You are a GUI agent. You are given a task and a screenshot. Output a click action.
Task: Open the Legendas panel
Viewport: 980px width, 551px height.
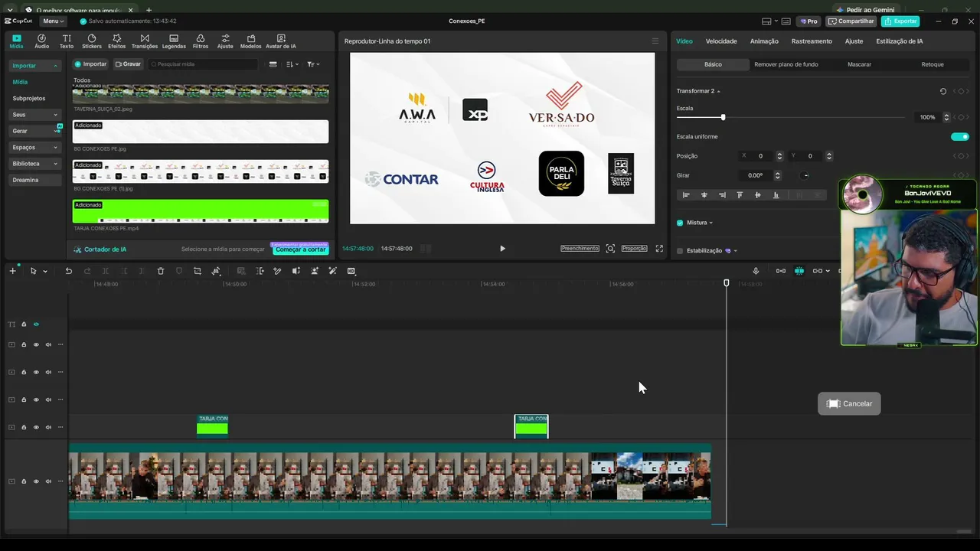tap(174, 41)
